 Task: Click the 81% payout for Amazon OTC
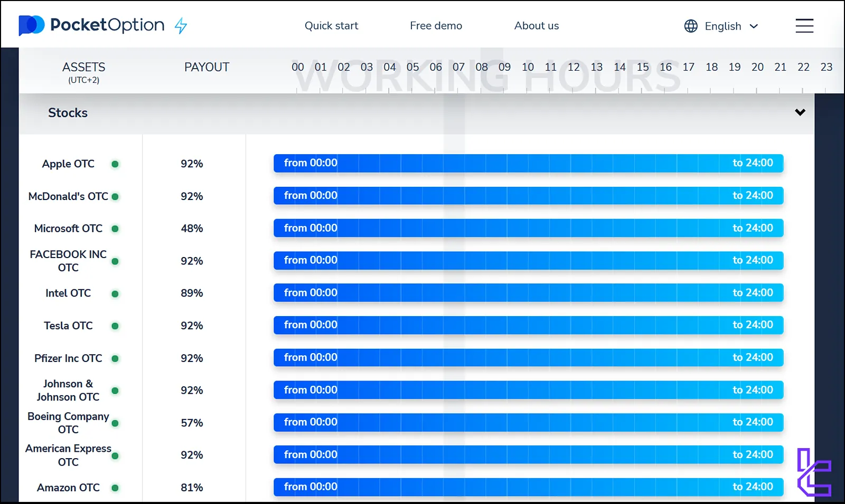[192, 488]
